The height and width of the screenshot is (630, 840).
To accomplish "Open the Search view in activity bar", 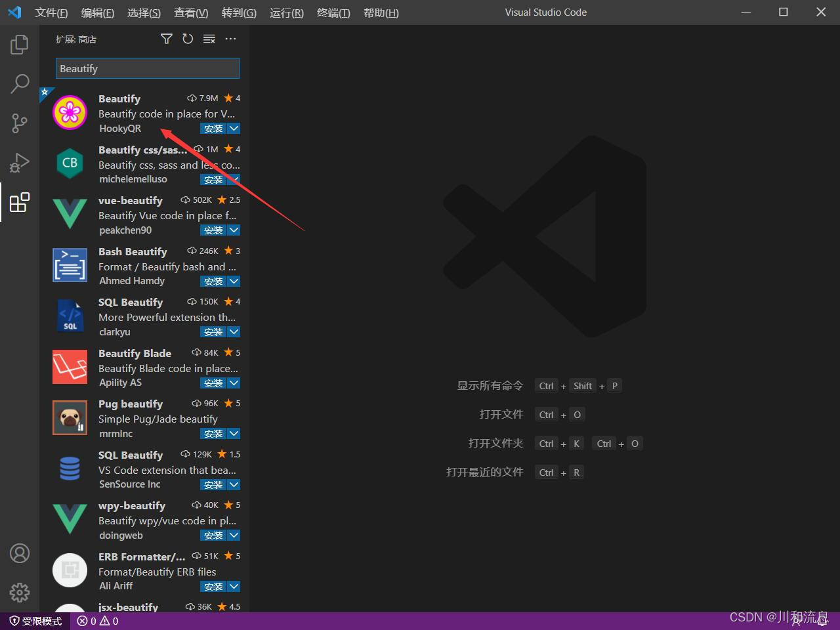I will (x=20, y=83).
